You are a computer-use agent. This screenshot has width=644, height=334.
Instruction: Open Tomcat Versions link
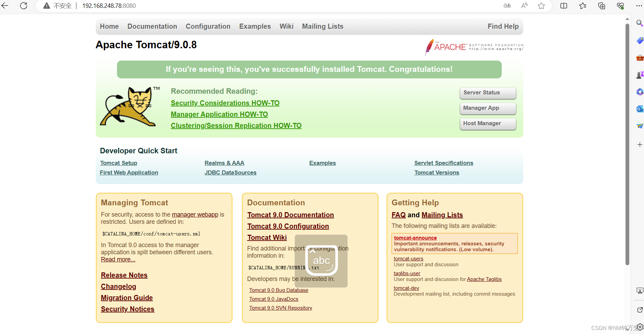(x=437, y=172)
